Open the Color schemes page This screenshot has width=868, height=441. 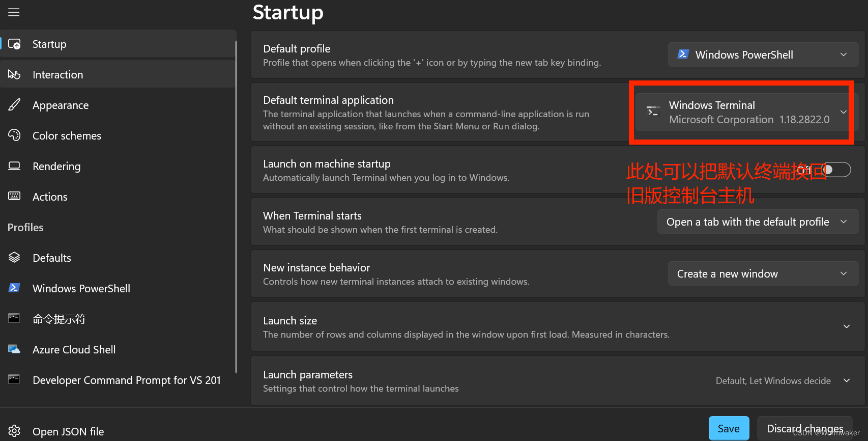(118, 135)
